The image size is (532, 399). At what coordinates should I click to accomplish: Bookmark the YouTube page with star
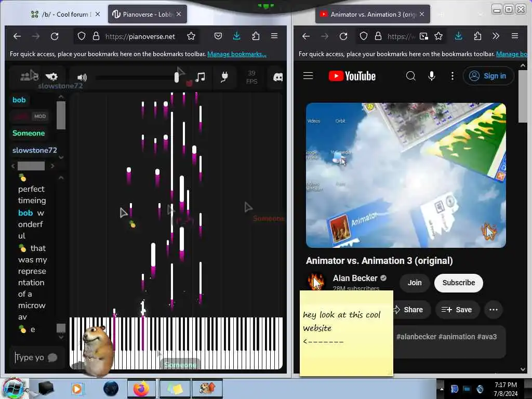(x=438, y=36)
